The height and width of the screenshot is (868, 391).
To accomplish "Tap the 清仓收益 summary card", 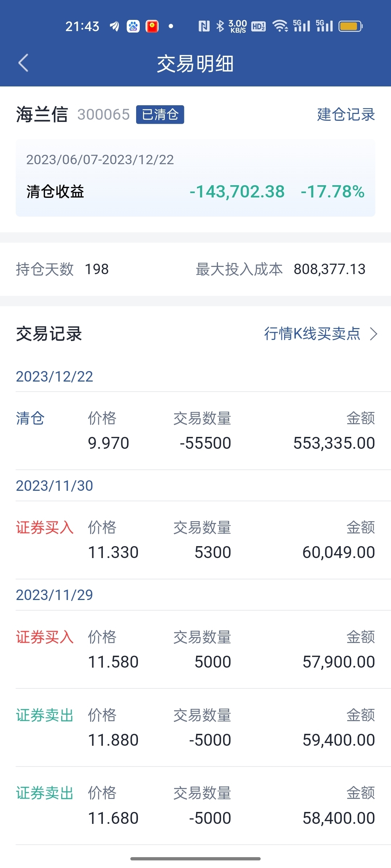I will [195, 178].
